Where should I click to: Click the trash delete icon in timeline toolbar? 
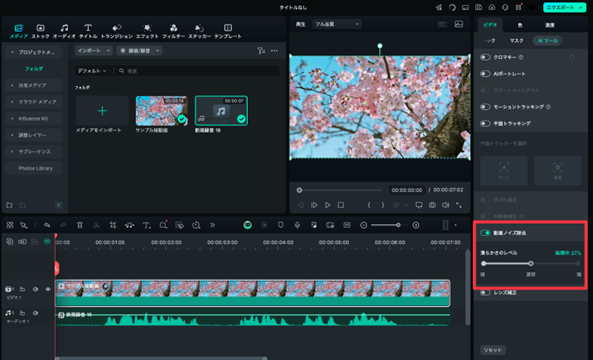pyautogui.click(x=80, y=225)
